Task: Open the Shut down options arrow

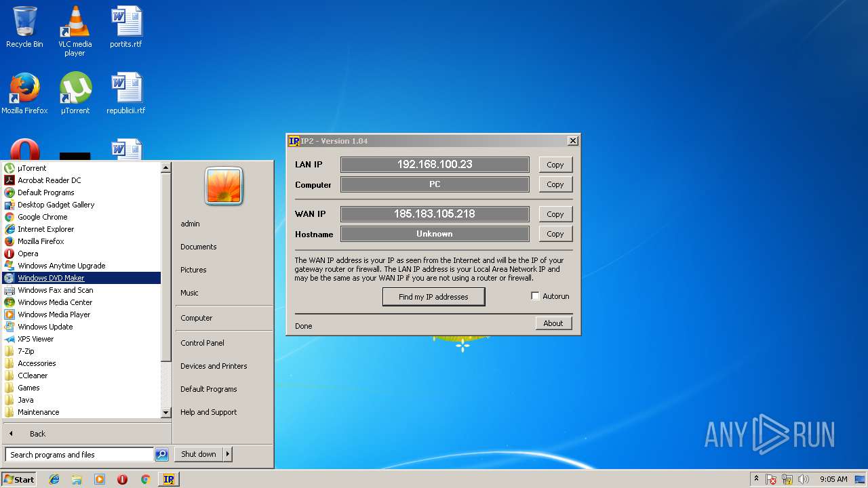Action: pyautogui.click(x=228, y=454)
